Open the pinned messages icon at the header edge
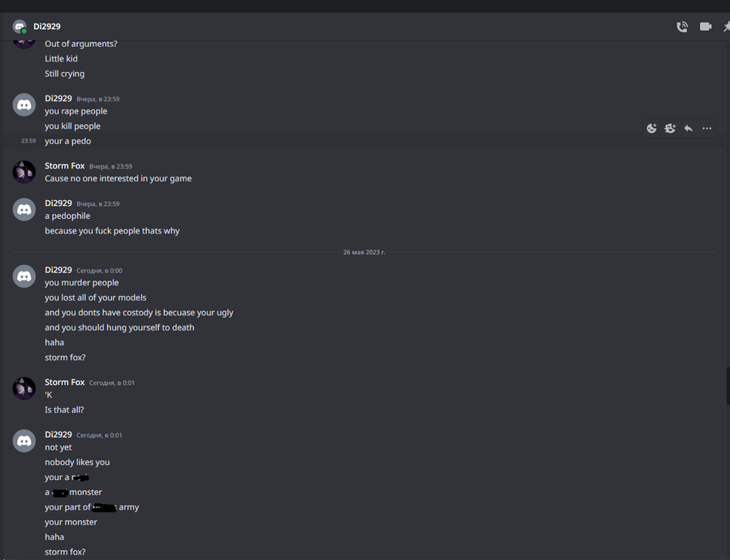This screenshot has height=560, width=730. (x=726, y=27)
